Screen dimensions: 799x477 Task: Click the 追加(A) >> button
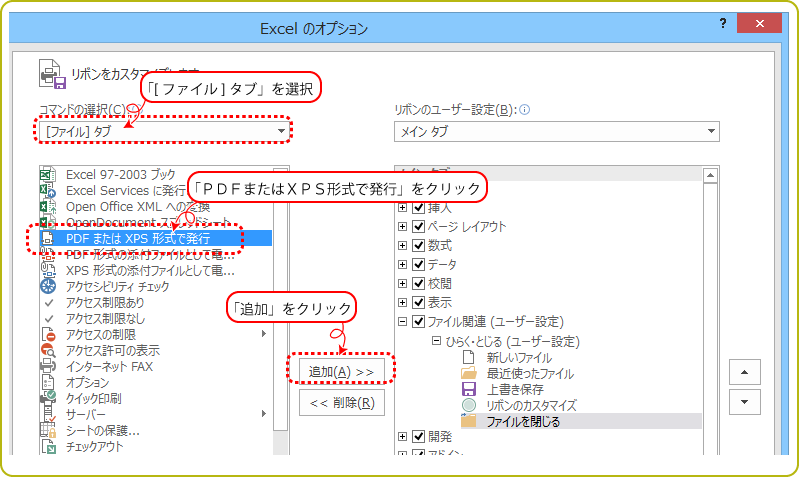[x=341, y=372]
